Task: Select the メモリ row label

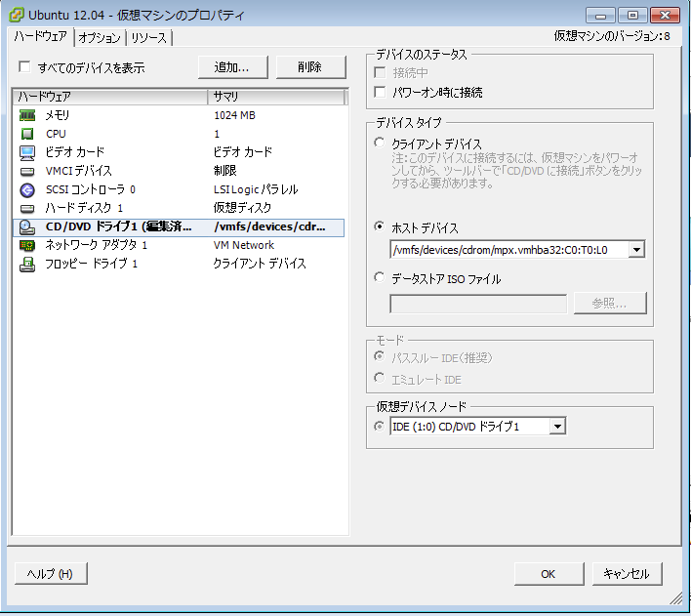Action: pyautogui.click(x=58, y=115)
